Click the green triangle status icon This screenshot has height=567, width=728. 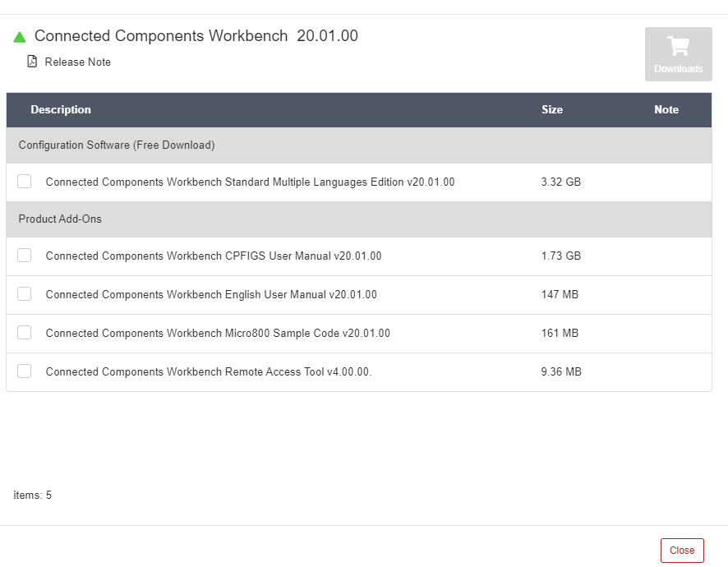pos(20,37)
